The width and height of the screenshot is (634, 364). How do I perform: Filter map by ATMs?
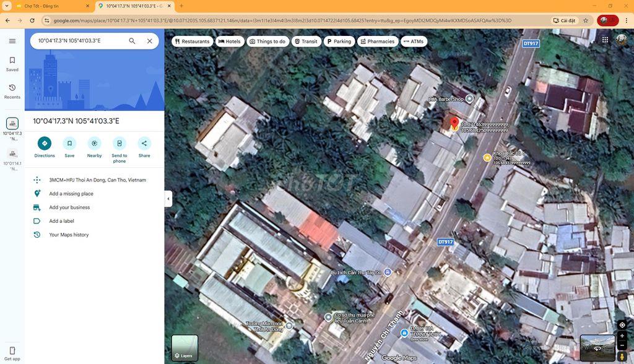(x=414, y=41)
